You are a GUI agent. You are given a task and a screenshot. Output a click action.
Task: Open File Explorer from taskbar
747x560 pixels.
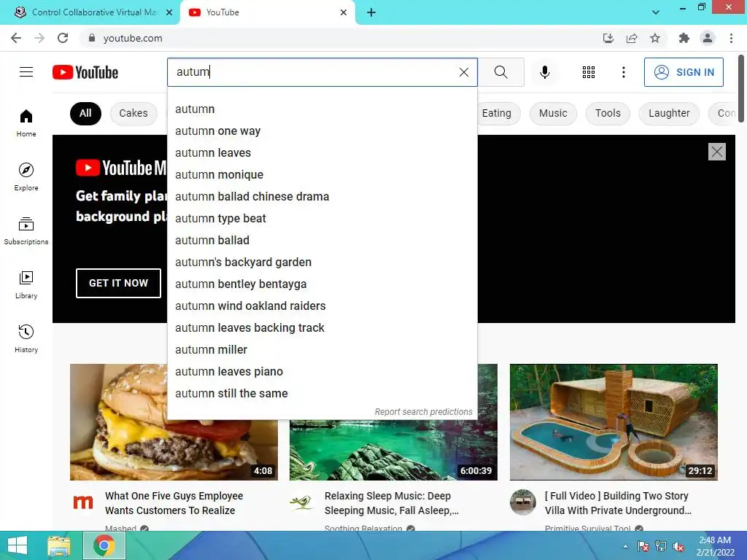[x=59, y=545]
